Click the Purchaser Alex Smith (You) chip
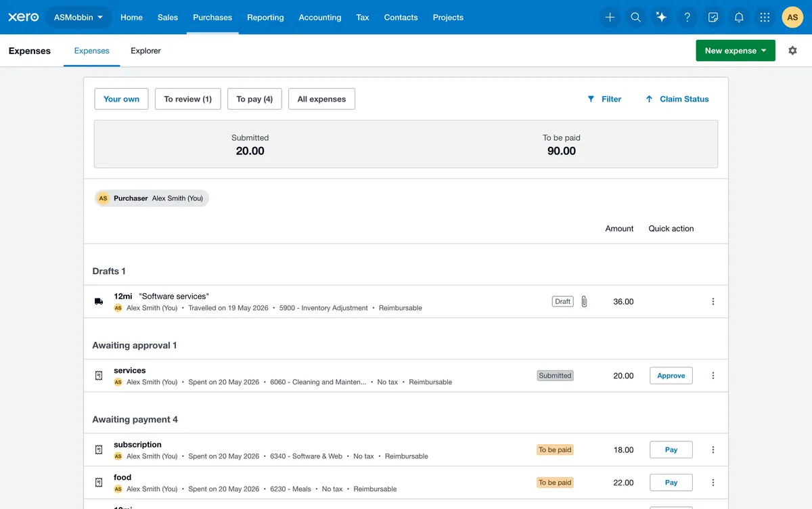This screenshot has height=509, width=812. click(x=152, y=198)
